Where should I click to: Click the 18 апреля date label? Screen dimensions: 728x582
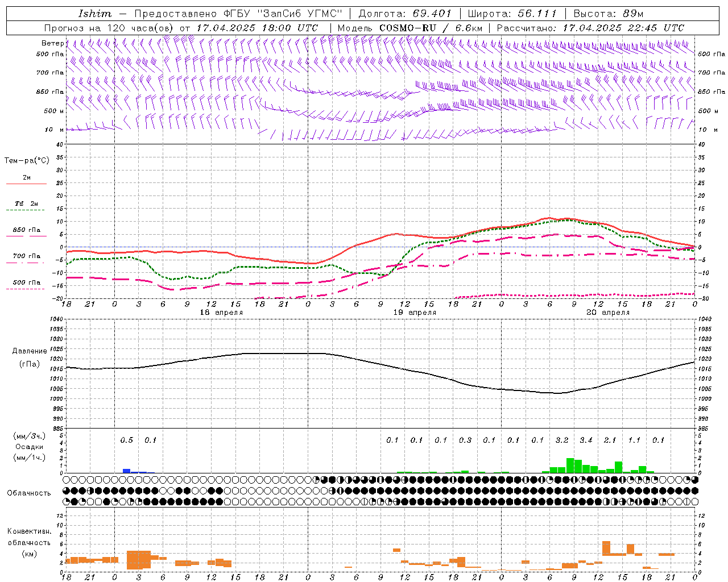[x=221, y=313]
